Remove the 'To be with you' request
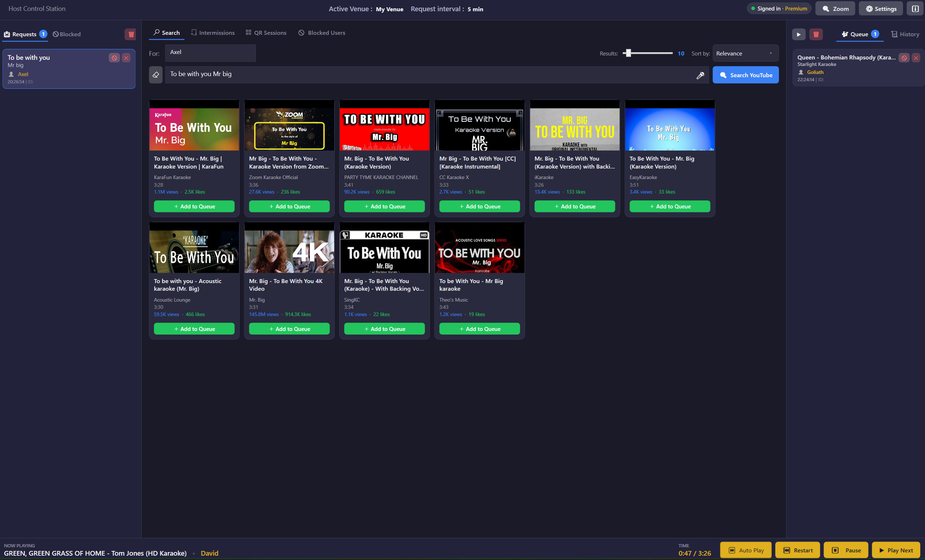The image size is (925, 560). [126, 58]
